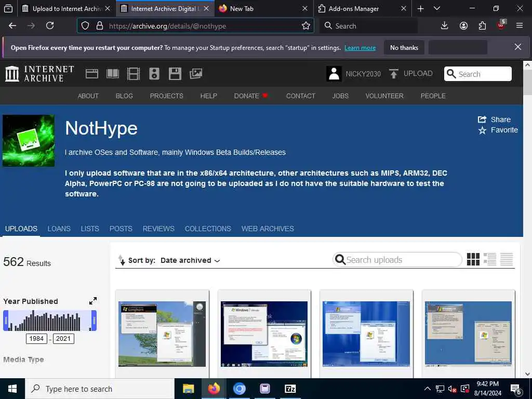This screenshot has height=399, width=532.
Task: Go back to previous page
Action: click(x=12, y=25)
